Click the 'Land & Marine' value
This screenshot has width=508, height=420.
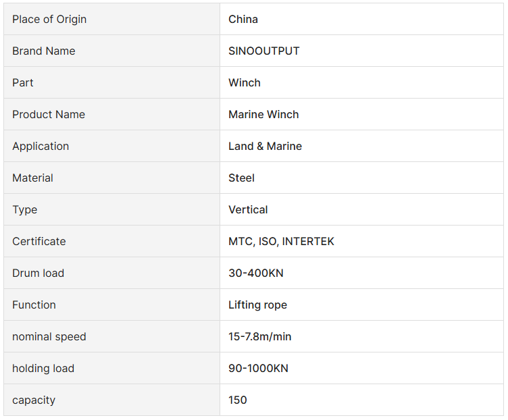coord(265,146)
